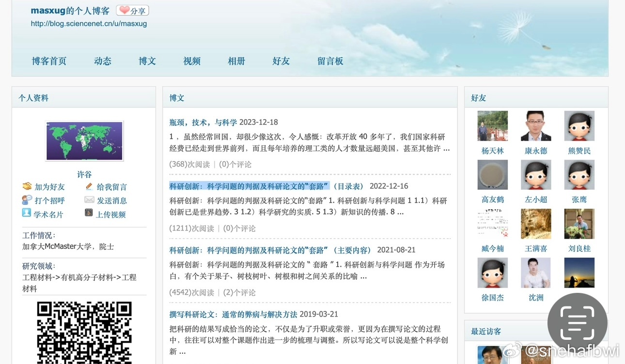
Task: Click 杨天林's friend avatar
Action: click(493, 126)
